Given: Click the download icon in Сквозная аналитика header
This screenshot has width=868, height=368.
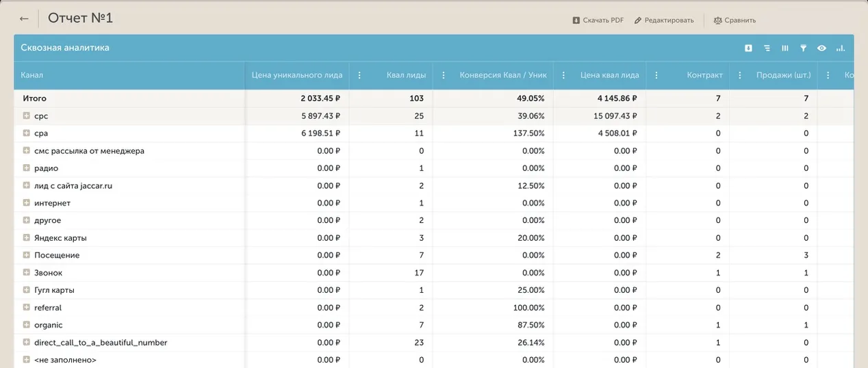Looking at the screenshot, I should [748, 48].
